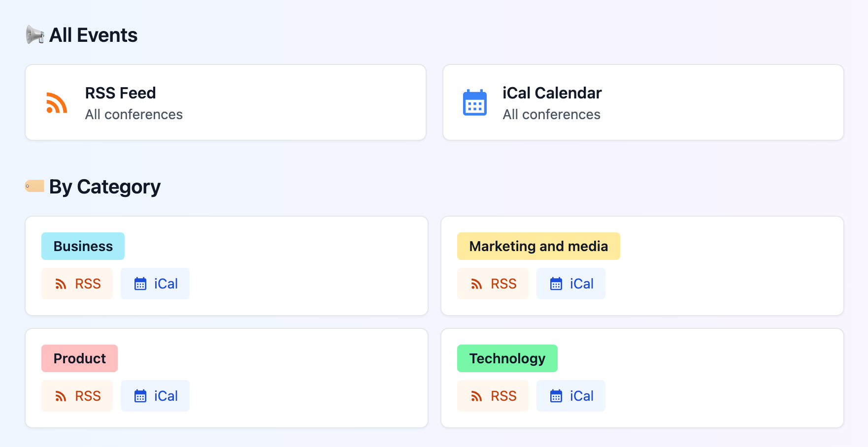Open the Product RSS feed
Image resolution: width=868 pixels, height=447 pixels.
tap(77, 396)
